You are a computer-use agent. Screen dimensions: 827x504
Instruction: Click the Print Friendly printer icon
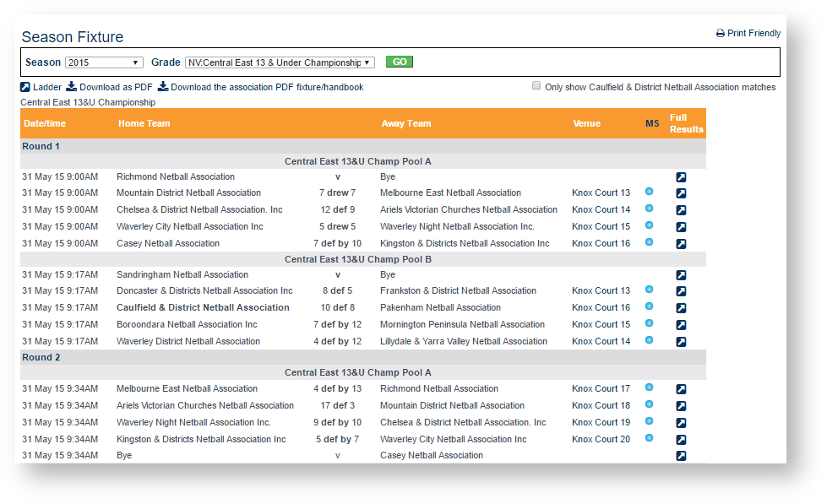[x=720, y=33]
